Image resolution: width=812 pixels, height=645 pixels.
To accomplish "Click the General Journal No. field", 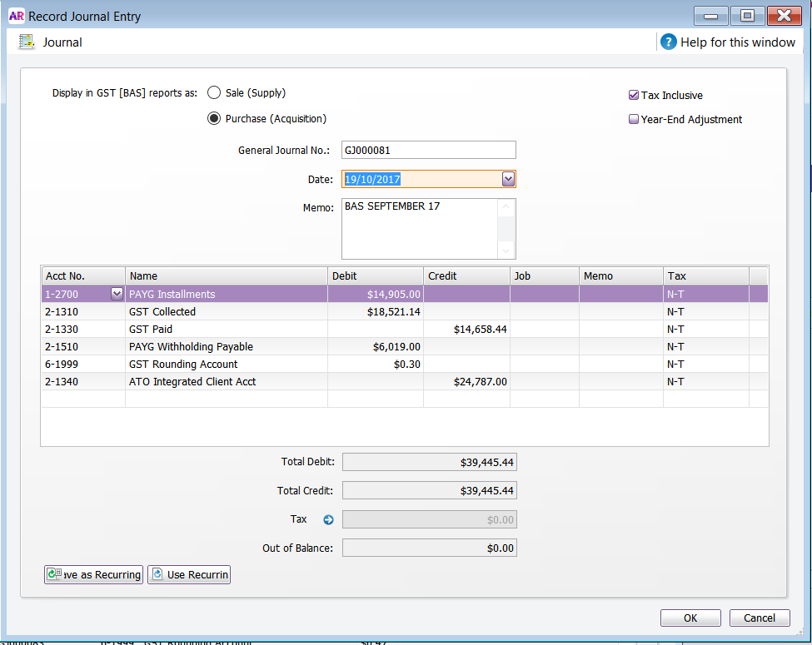I will click(x=428, y=151).
